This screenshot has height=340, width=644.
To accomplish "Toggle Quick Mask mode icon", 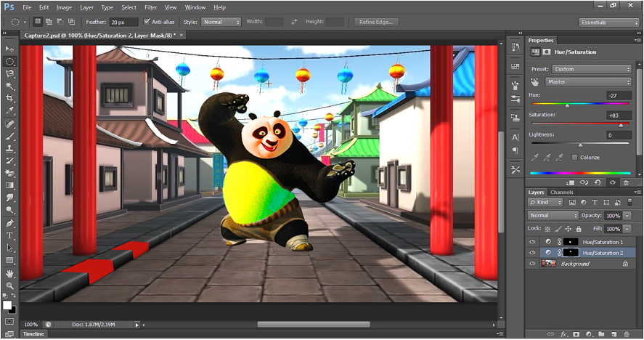I will (x=9, y=322).
